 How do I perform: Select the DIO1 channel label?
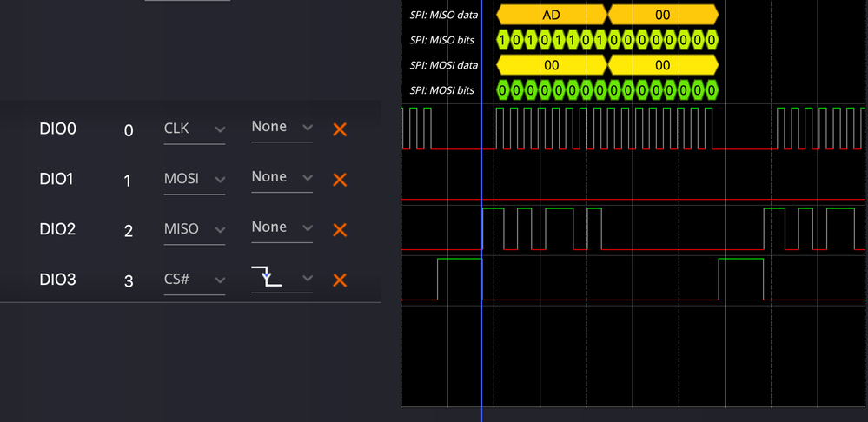56,179
